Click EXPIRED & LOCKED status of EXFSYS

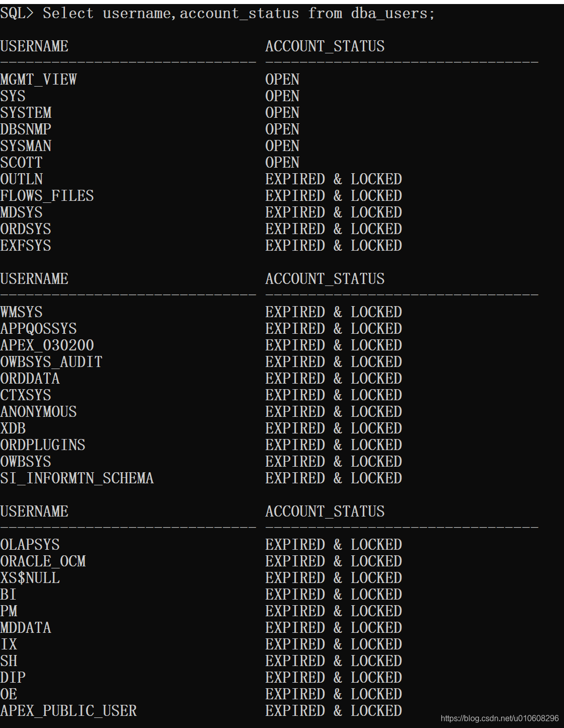[334, 246]
